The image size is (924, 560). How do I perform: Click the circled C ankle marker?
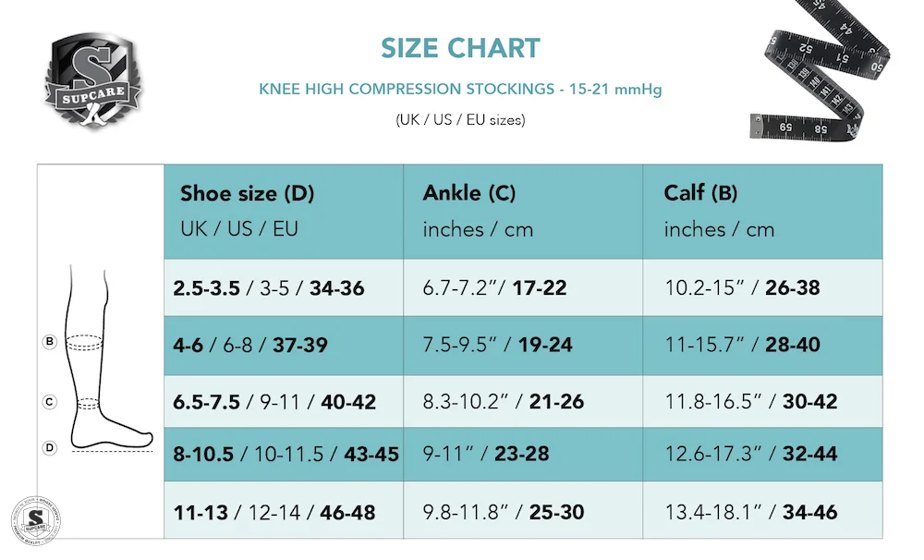click(x=50, y=402)
